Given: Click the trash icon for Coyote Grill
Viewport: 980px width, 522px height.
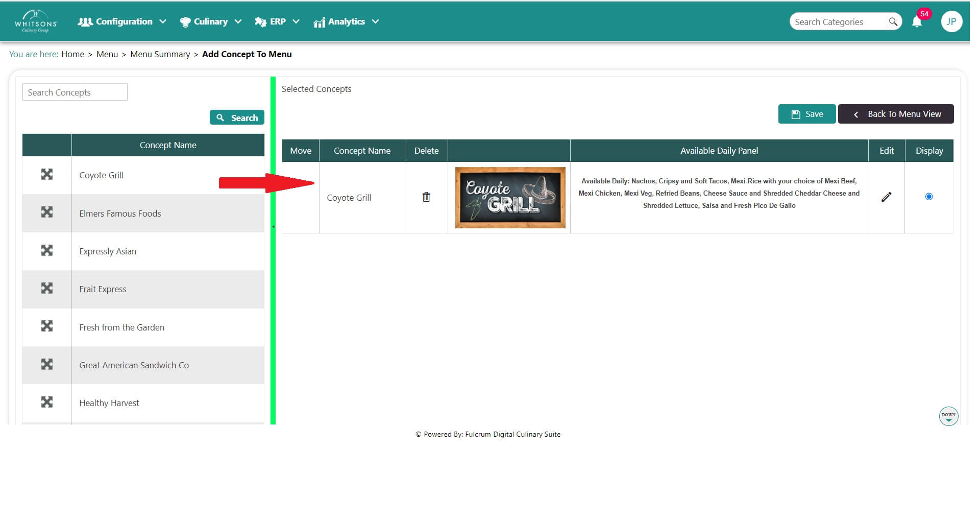Looking at the screenshot, I should pos(426,197).
